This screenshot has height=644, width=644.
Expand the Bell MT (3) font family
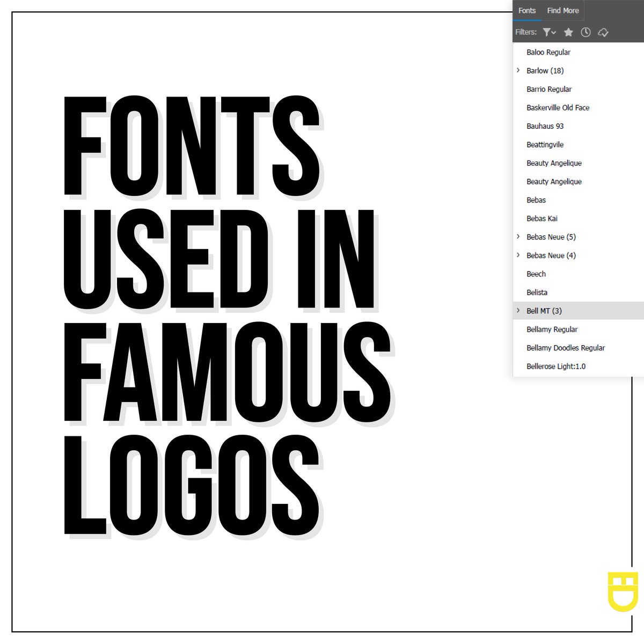point(518,311)
